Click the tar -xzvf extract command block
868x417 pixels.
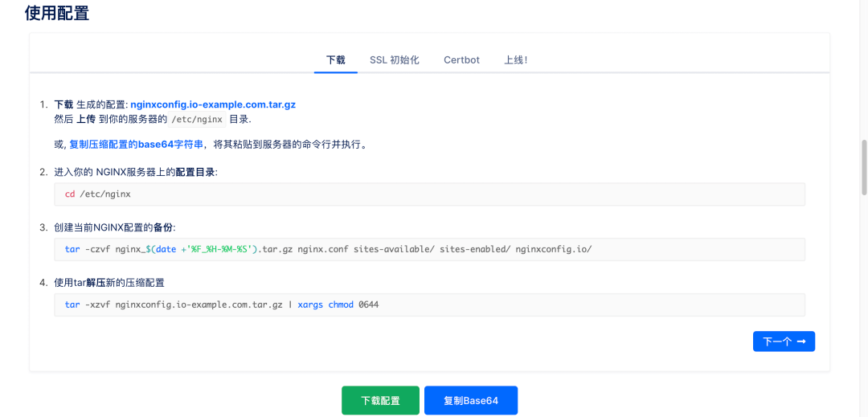[429, 305]
